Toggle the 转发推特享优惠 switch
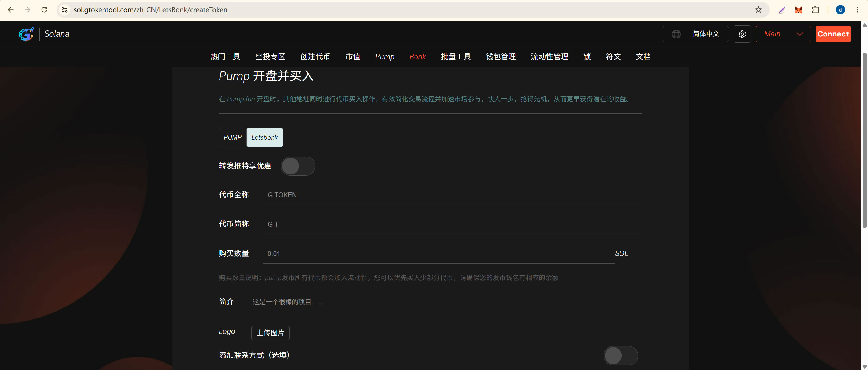868x370 pixels. tap(298, 166)
